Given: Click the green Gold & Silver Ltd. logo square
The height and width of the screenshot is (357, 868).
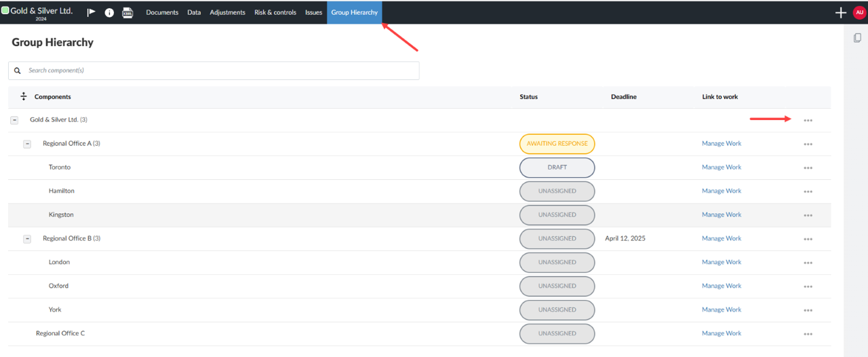Looking at the screenshot, I should pyautogui.click(x=5, y=10).
